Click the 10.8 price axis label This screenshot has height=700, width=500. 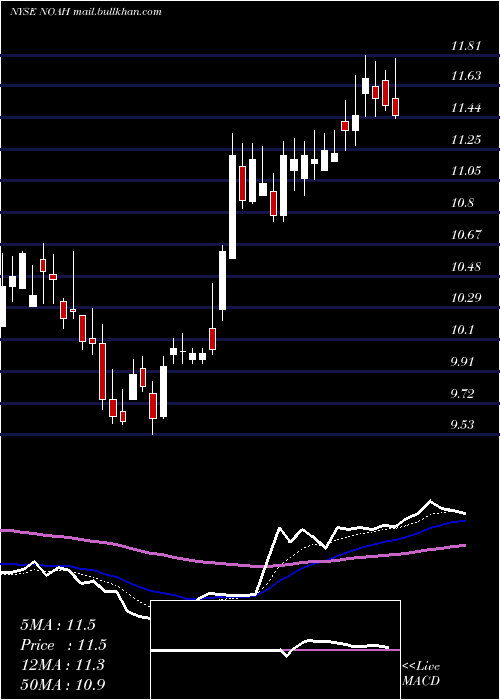click(462, 203)
